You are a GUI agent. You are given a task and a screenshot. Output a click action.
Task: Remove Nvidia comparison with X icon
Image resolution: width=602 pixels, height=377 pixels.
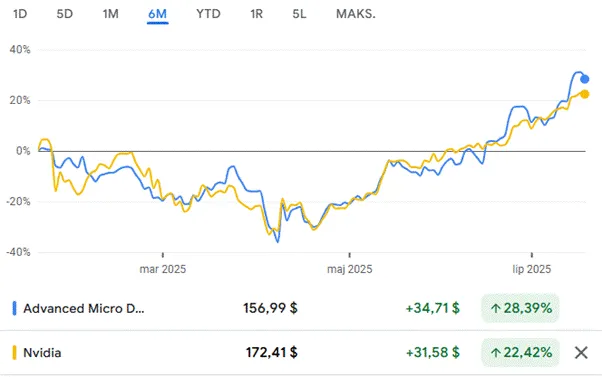point(581,352)
